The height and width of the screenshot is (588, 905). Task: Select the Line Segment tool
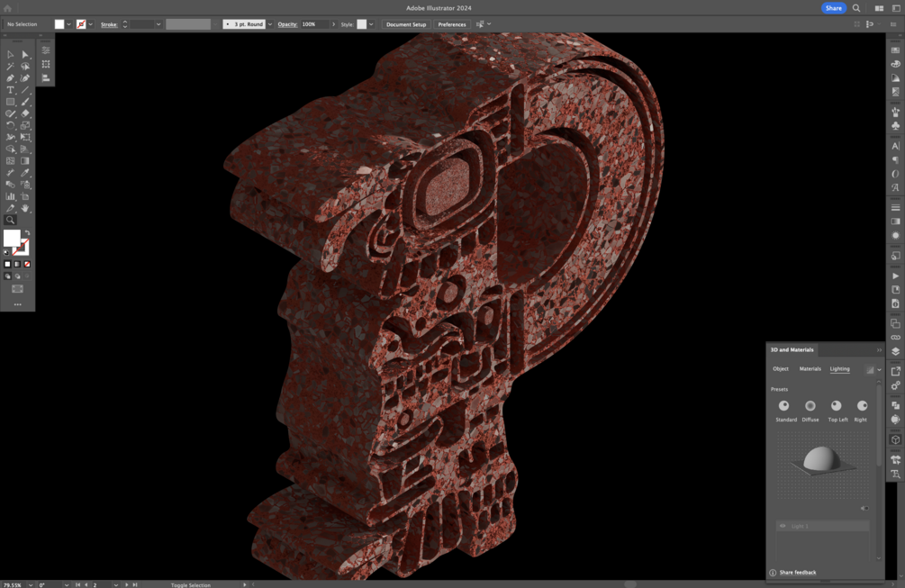pyautogui.click(x=25, y=90)
